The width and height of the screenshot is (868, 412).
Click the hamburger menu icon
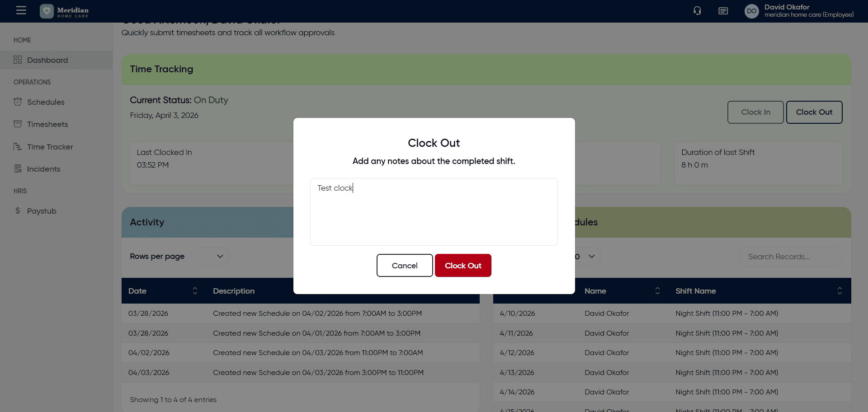coord(21,10)
